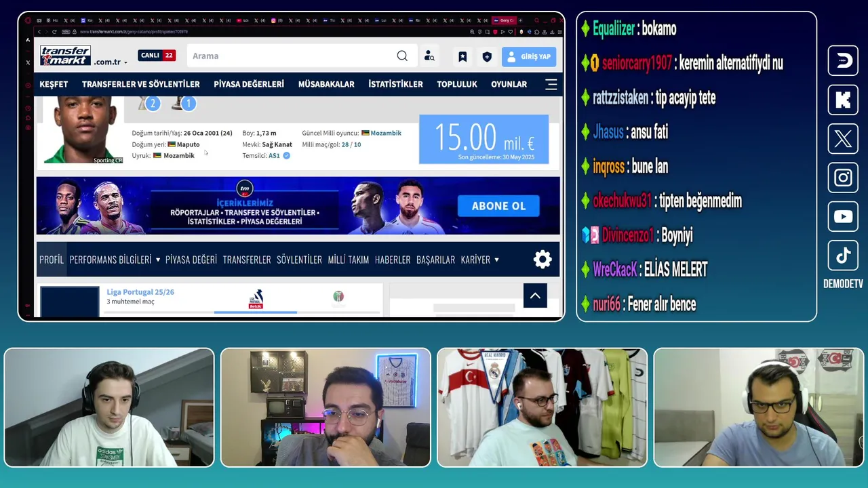Open main nav PİYASA DEĞERLERİ menu
Screen dimensions: 868x488
(249, 84)
